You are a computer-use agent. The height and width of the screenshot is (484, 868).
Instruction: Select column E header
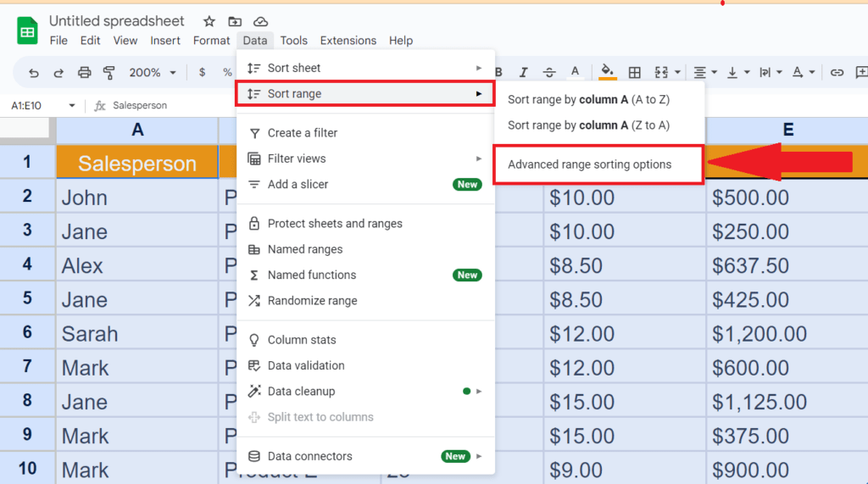[787, 131]
